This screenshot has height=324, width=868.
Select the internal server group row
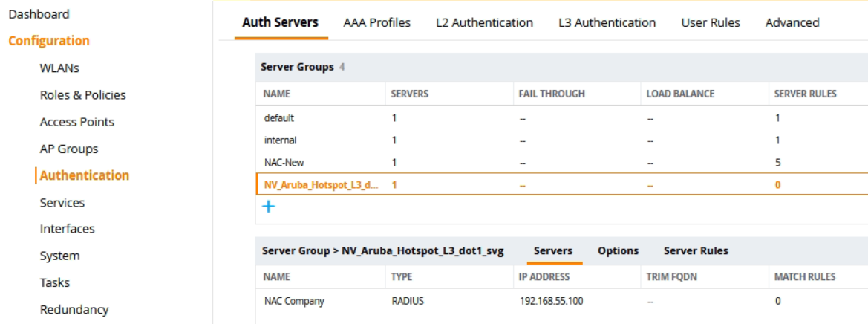(x=280, y=140)
